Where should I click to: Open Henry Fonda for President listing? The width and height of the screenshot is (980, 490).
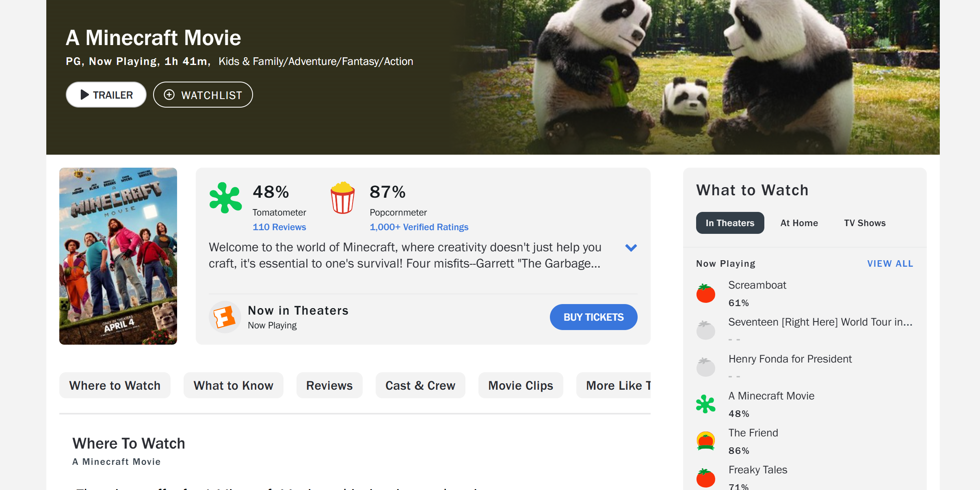(x=790, y=359)
